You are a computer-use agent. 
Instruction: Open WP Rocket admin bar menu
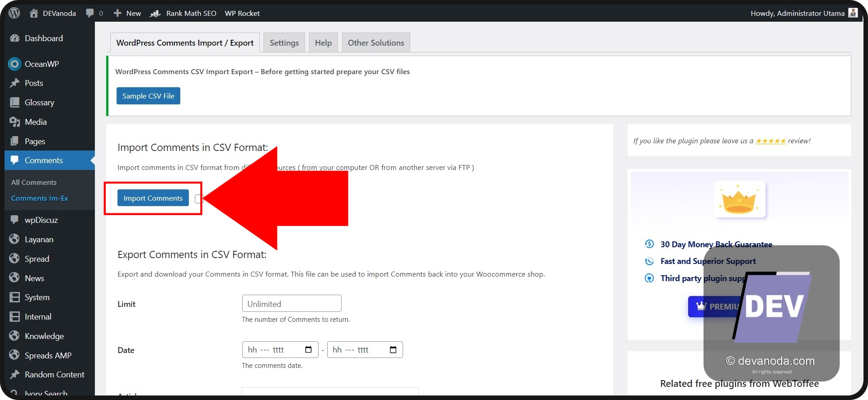click(x=242, y=13)
